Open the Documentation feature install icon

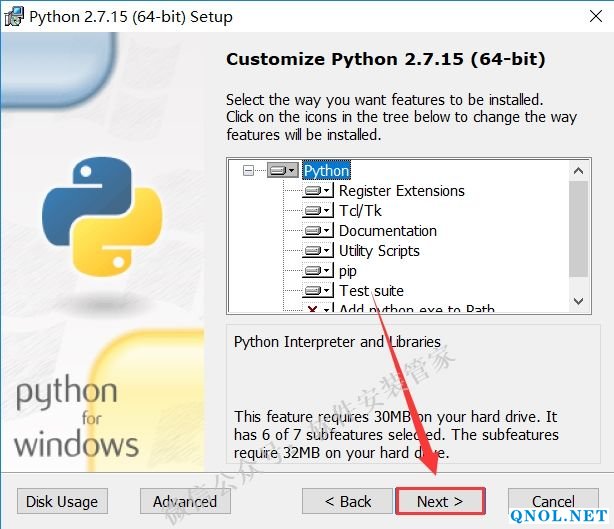click(318, 231)
